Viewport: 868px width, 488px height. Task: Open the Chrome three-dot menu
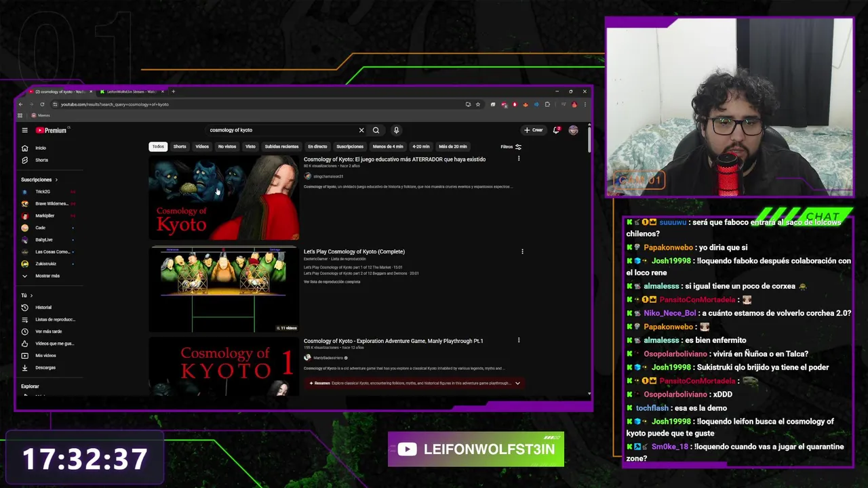(x=585, y=104)
